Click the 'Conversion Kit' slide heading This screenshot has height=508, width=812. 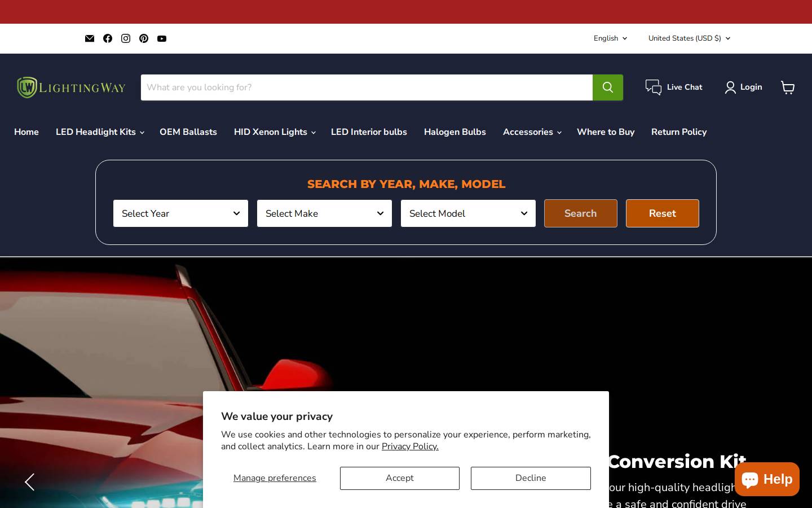tap(677, 462)
